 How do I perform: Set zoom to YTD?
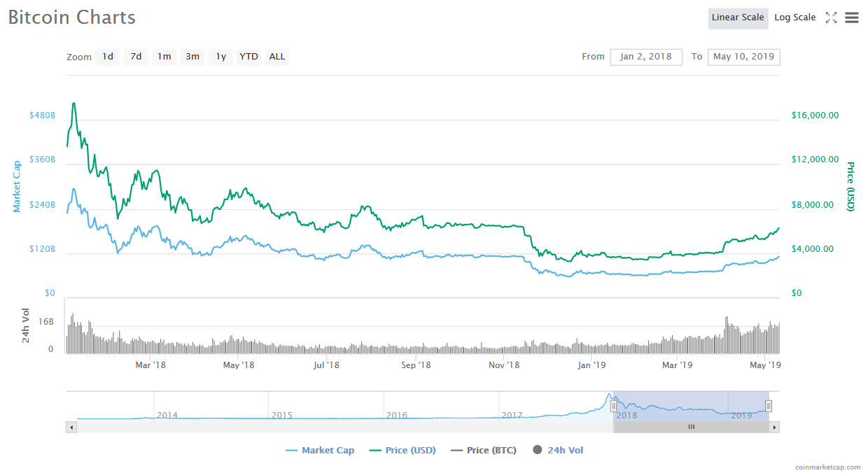point(248,57)
